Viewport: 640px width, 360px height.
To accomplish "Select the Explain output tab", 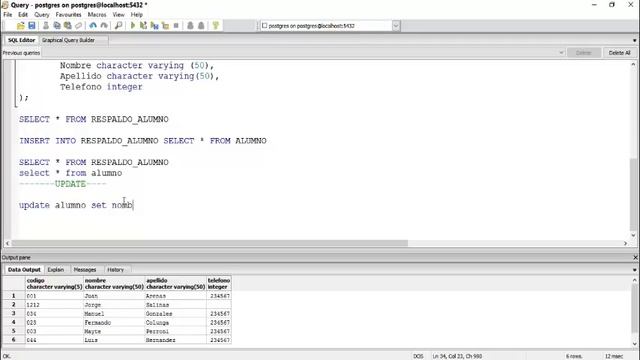I will point(56,269).
